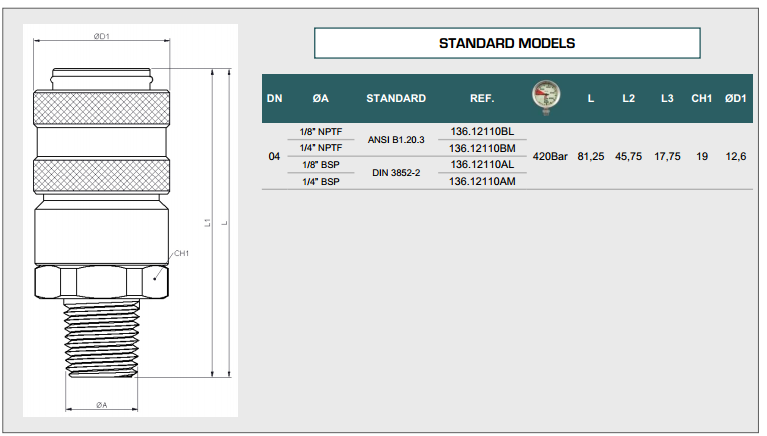Click reference code 136.12110AM
This screenshot has height=436, width=767.
pos(482,181)
